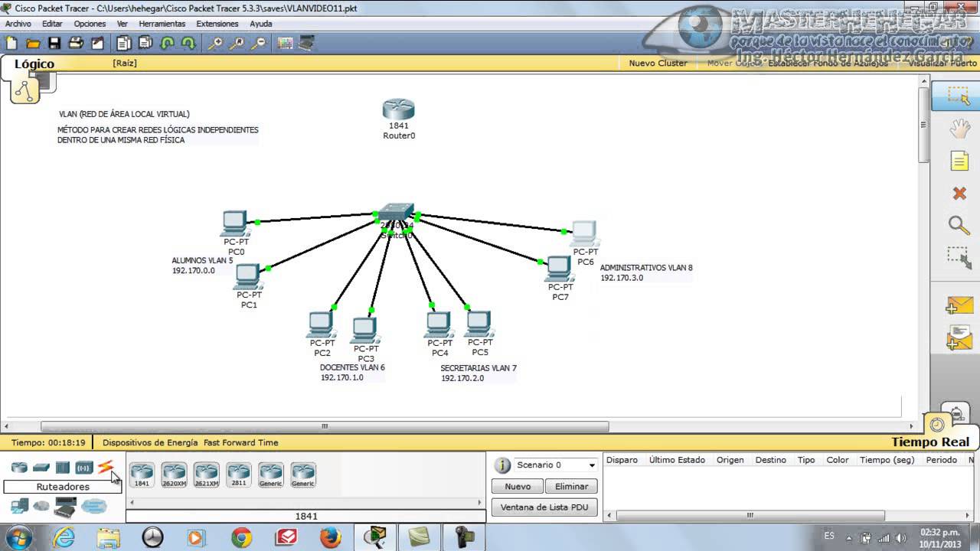This screenshot has width=980, height=551.
Task: Choose the Inspect magnifier tool
Action: tap(959, 225)
